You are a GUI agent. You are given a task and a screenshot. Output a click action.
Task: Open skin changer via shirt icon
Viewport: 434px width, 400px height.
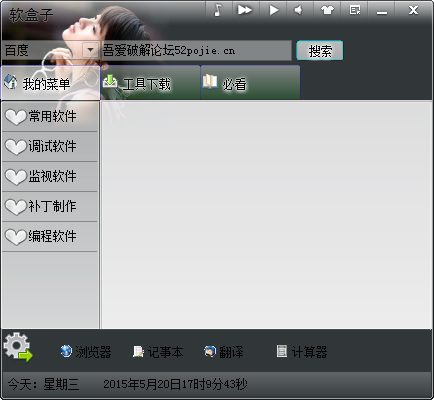327,10
